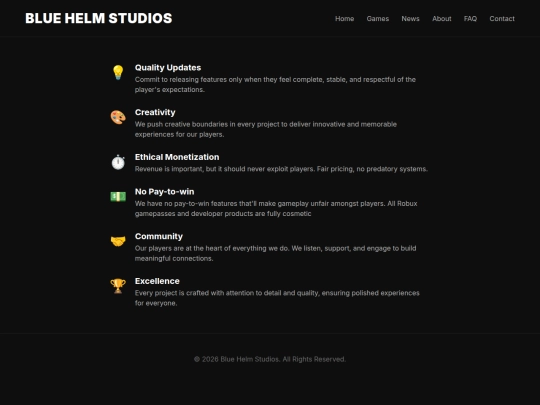The height and width of the screenshot is (405, 540).
Task: Click the text 'Our players are at the heart'
Action: point(275,253)
